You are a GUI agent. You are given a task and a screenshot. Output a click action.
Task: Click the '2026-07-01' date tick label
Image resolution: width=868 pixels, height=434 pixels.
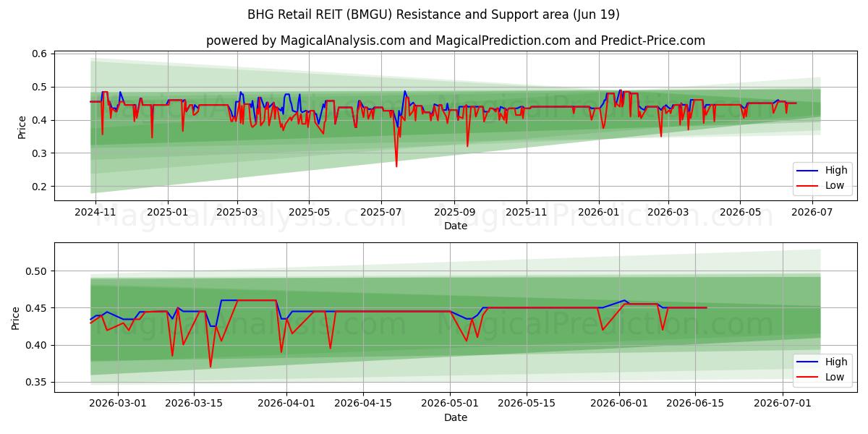[783, 404]
